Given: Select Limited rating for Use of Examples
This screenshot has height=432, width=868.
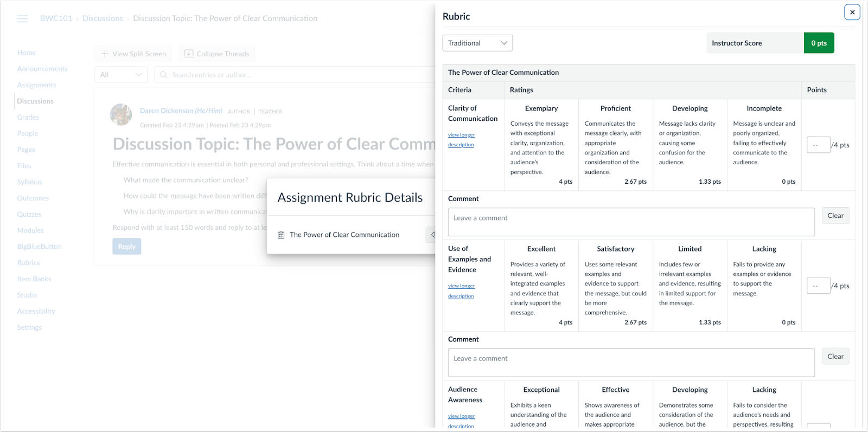Looking at the screenshot, I should click(690, 286).
